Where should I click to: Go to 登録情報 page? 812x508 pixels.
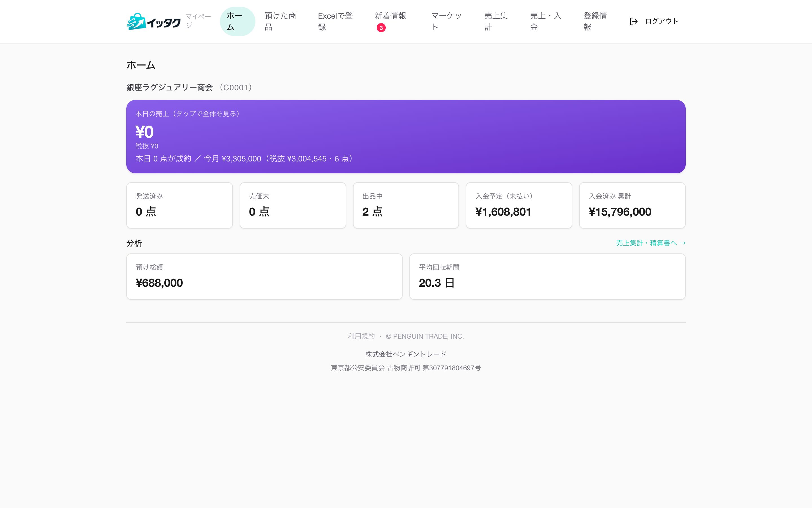click(x=597, y=21)
